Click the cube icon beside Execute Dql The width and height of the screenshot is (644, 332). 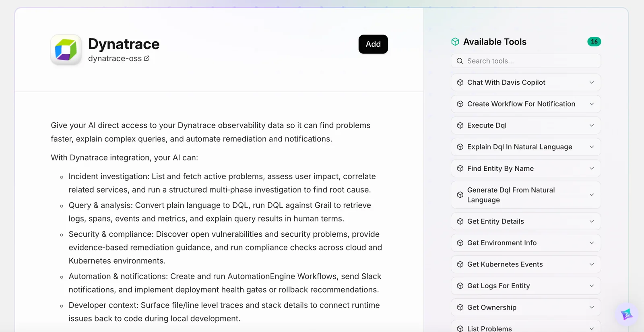(460, 125)
